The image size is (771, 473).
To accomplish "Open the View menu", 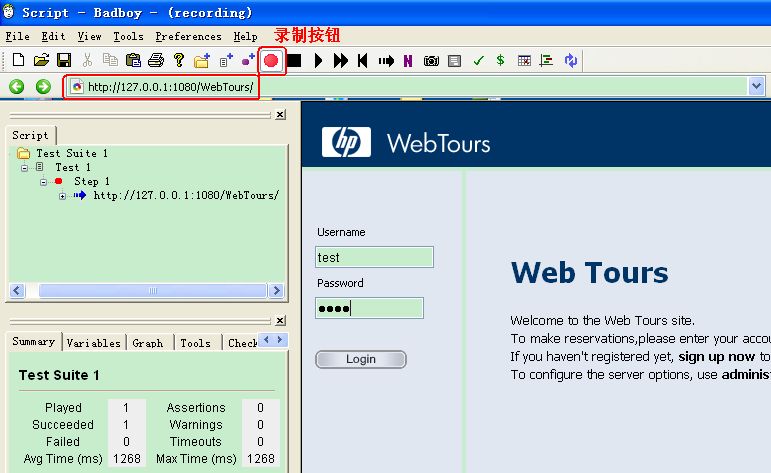I will click(89, 36).
